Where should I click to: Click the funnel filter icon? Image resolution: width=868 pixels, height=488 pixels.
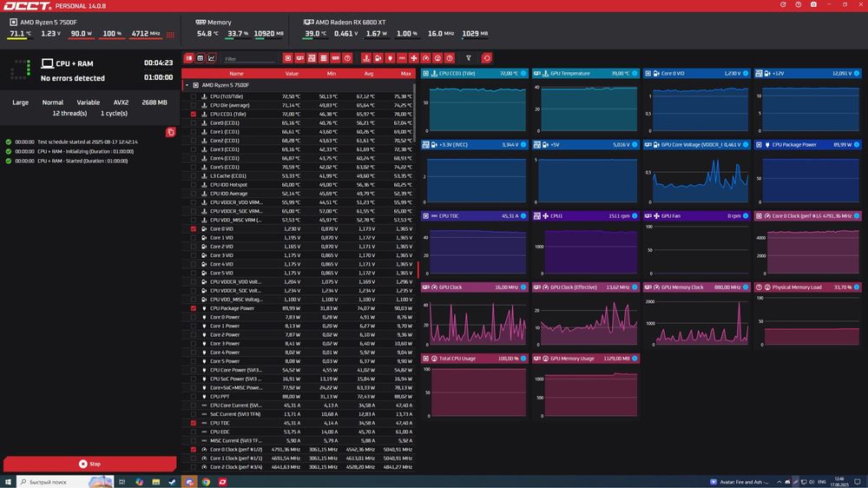469,58
